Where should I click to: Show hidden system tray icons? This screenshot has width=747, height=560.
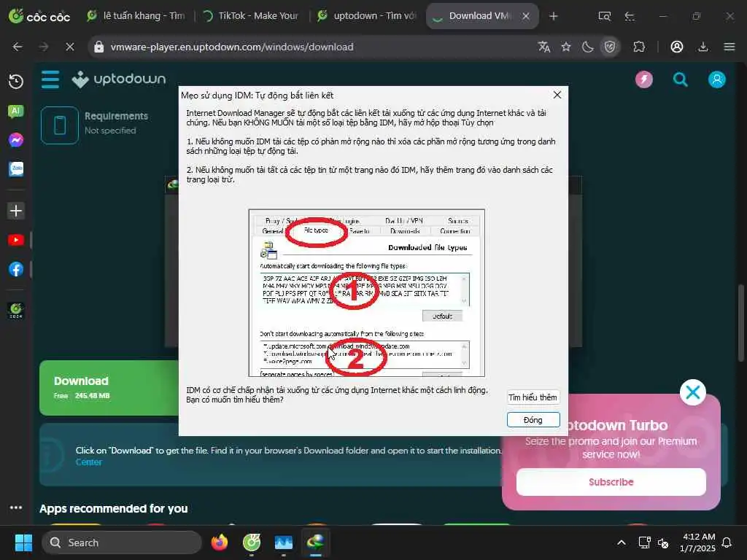point(622,542)
